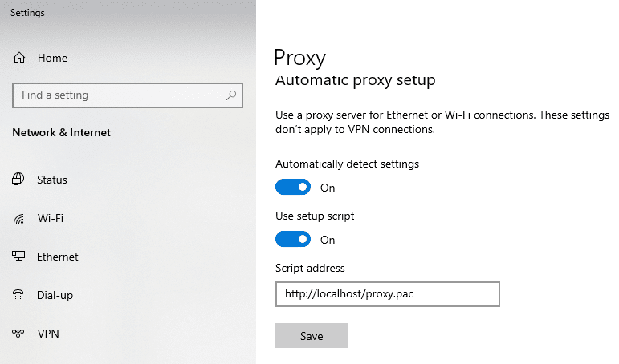This screenshot has width=619, height=364.
Task: Open the Status page label
Action: point(52,180)
